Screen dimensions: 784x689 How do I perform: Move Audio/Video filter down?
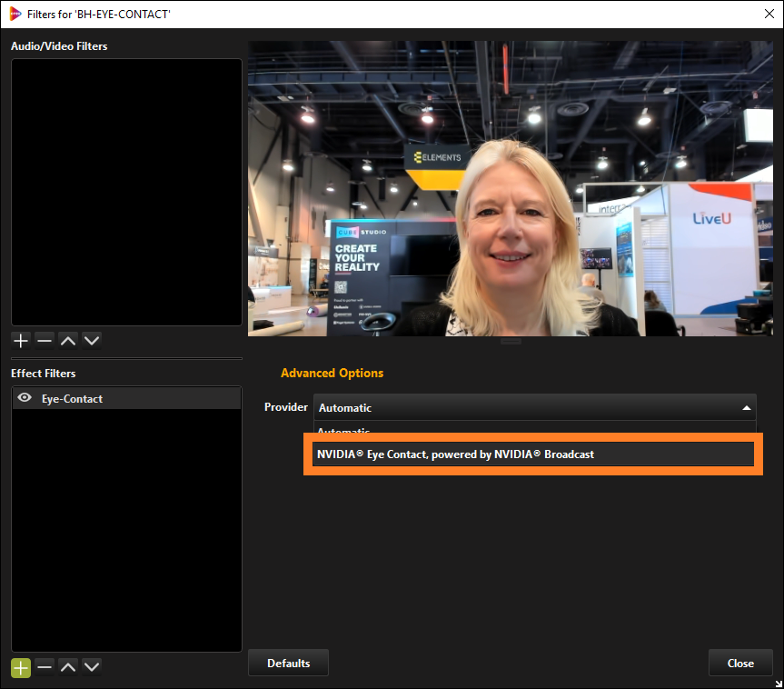pyautogui.click(x=92, y=341)
